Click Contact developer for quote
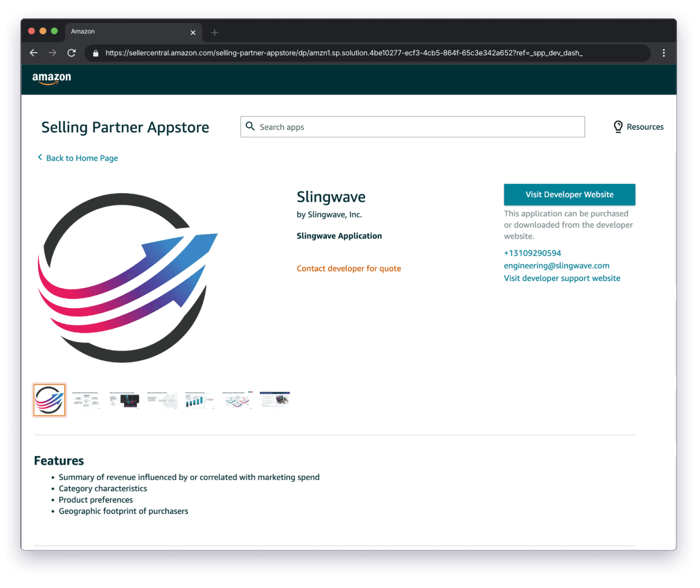Viewport: 700px width, 588px height. pos(348,269)
